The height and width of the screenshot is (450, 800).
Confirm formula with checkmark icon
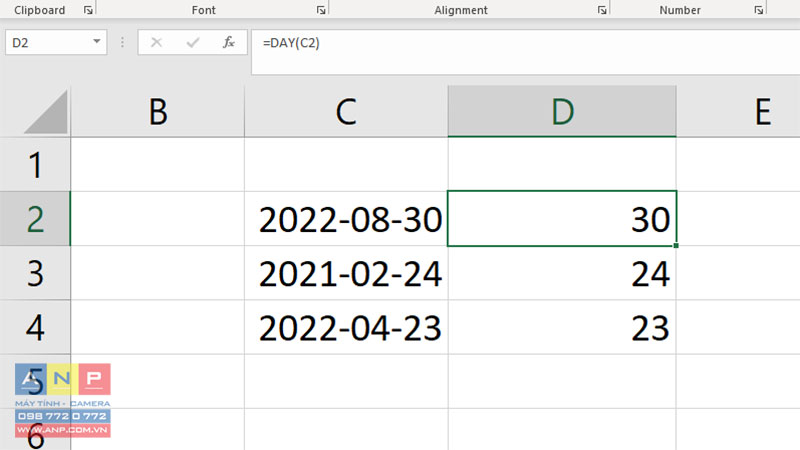tap(193, 42)
